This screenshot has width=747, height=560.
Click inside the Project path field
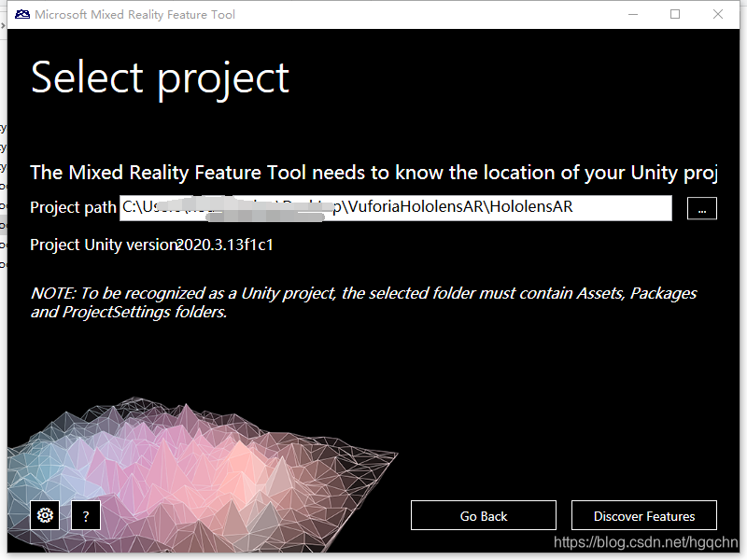[395, 207]
